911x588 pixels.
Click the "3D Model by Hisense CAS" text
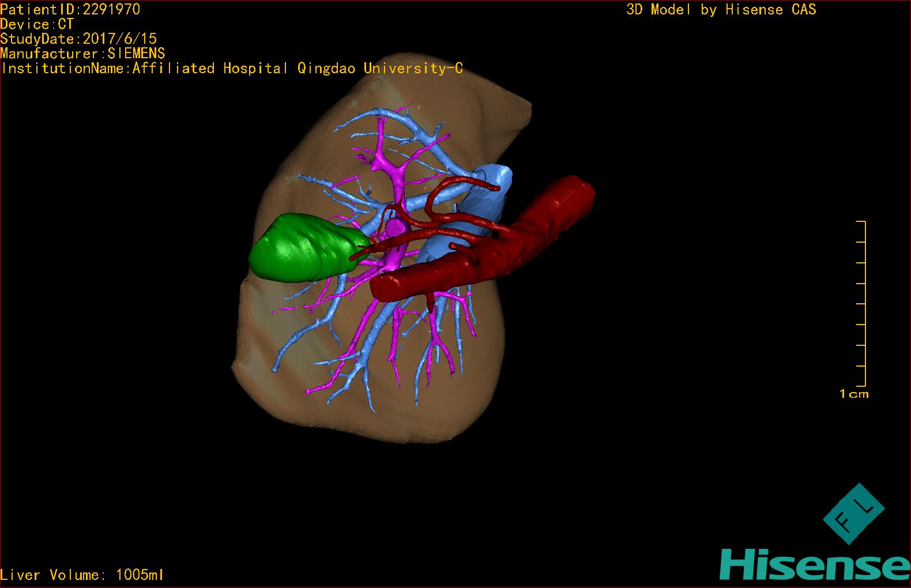pos(721,10)
